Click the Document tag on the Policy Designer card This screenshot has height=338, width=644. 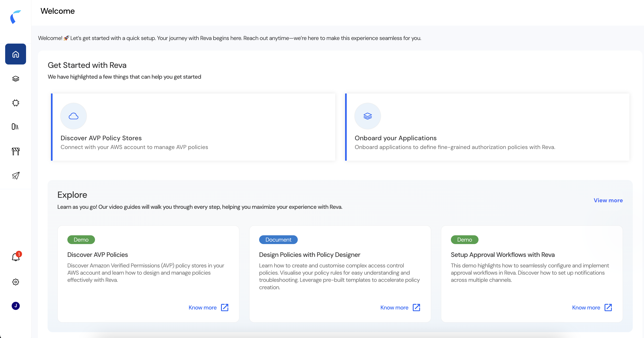click(278, 239)
